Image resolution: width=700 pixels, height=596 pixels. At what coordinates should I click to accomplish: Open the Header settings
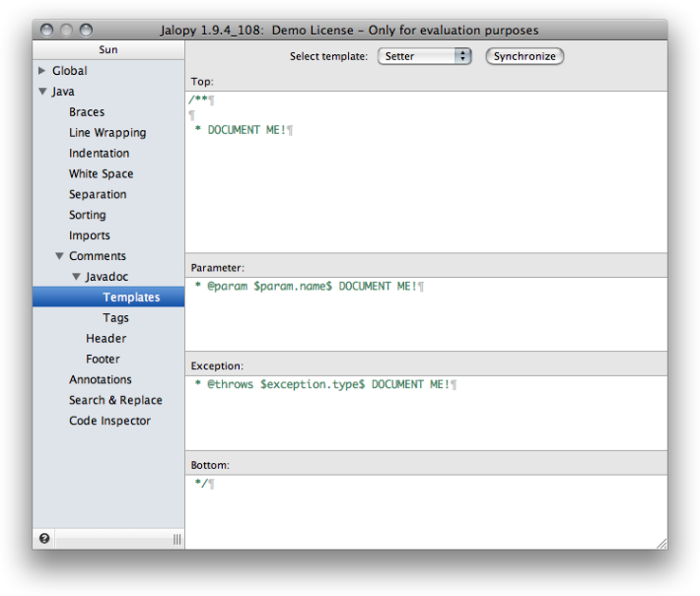point(106,338)
